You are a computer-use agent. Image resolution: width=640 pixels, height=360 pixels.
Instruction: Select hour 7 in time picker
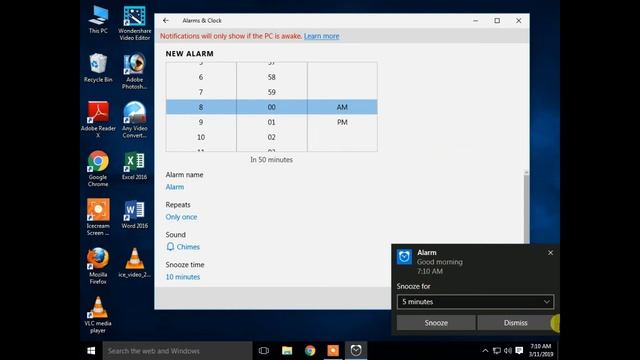201,92
